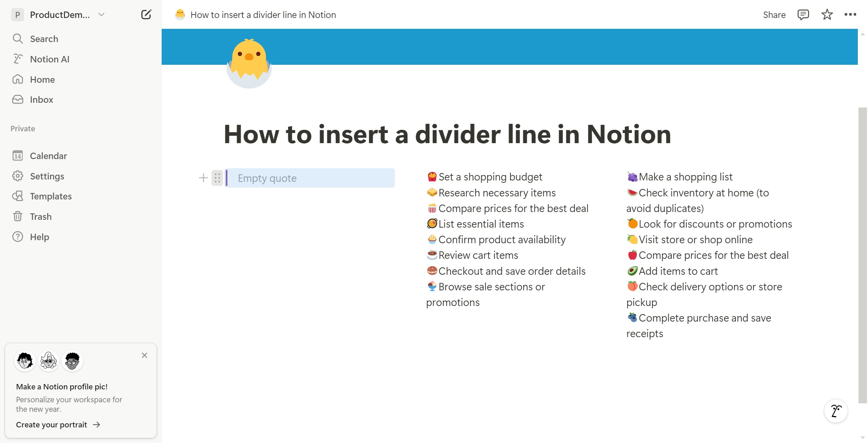Image resolution: width=868 pixels, height=443 pixels.
Task: Click the hatching chick page icon
Action: click(249, 63)
